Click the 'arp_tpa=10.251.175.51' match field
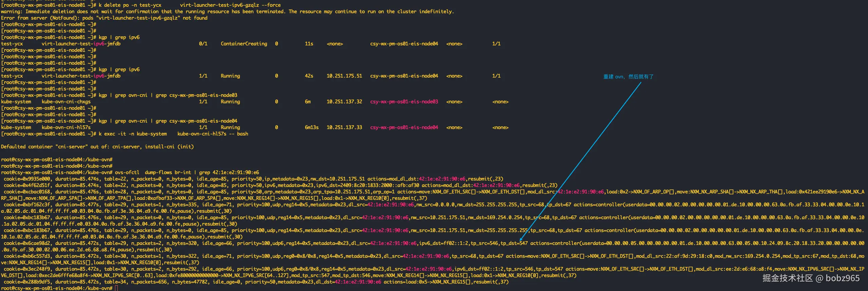This screenshot has width=868, height=291. click(x=342, y=192)
